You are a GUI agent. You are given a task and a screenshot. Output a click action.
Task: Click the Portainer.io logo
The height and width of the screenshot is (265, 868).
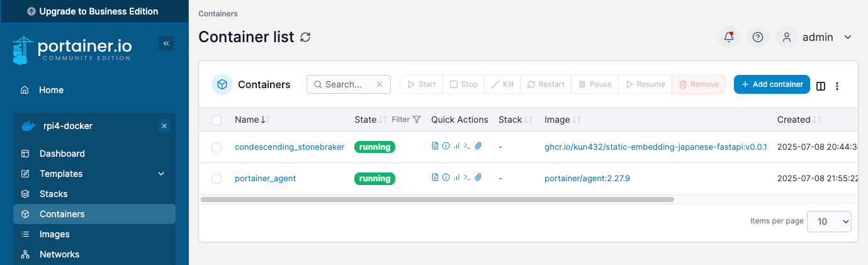pyautogui.click(x=72, y=50)
